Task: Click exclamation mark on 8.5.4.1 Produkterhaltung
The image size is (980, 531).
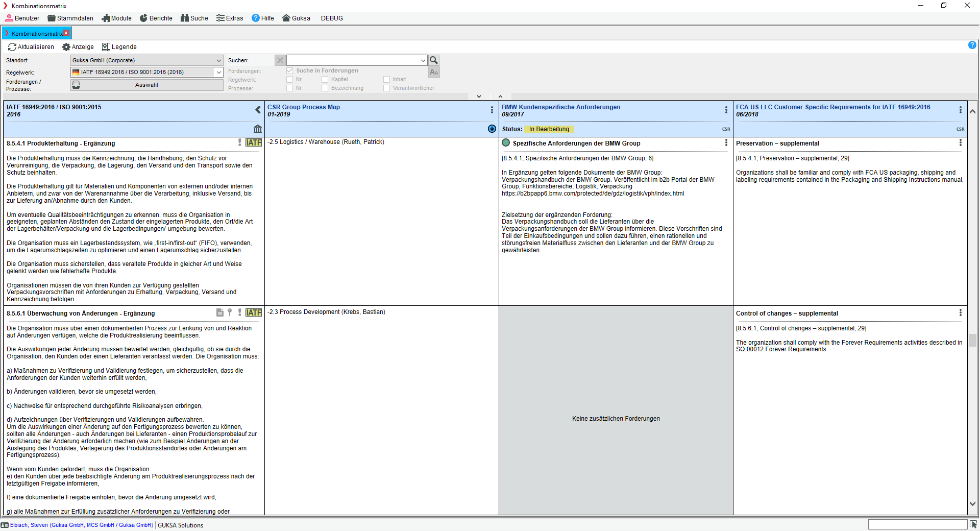Action: 240,142
